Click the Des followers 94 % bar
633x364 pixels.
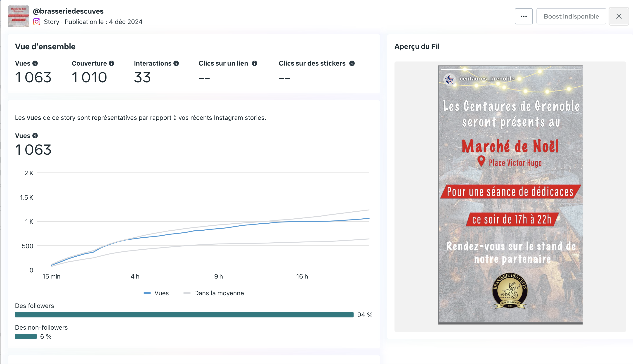click(184, 315)
